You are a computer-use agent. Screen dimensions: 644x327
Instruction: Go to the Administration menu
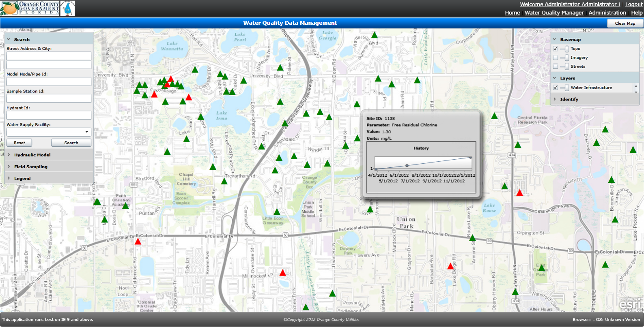[x=607, y=13]
